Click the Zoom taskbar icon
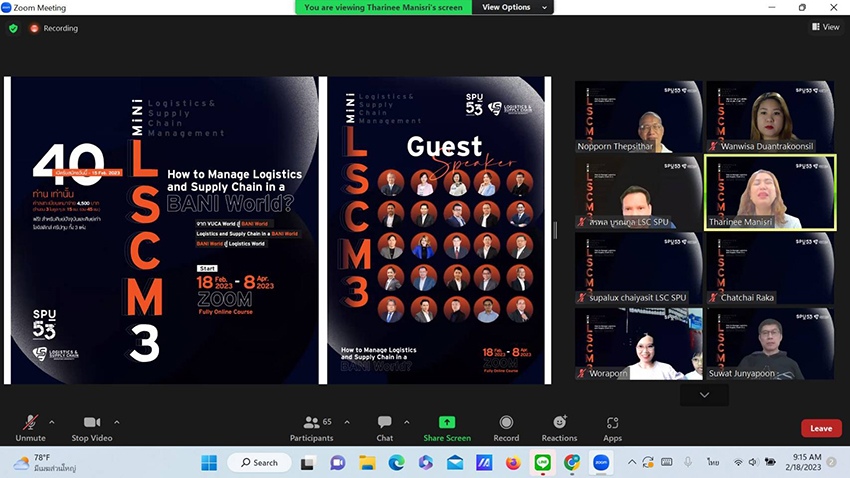The width and height of the screenshot is (850, 478). tap(601, 463)
